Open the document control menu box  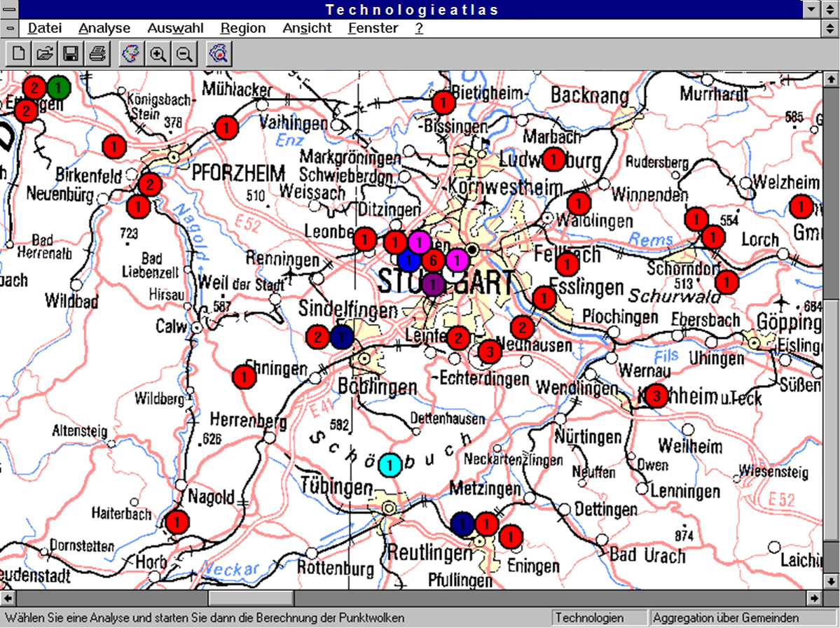[x=10, y=29]
